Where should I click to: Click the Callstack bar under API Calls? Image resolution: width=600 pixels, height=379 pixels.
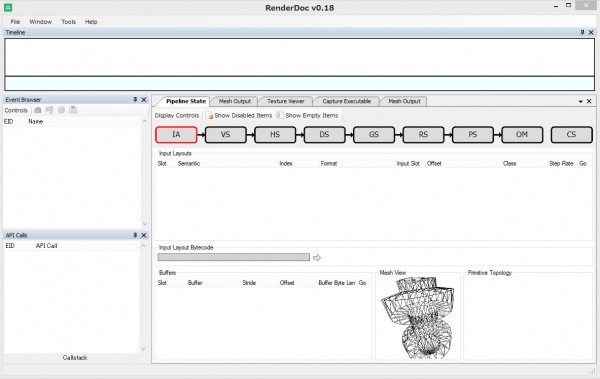75,358
